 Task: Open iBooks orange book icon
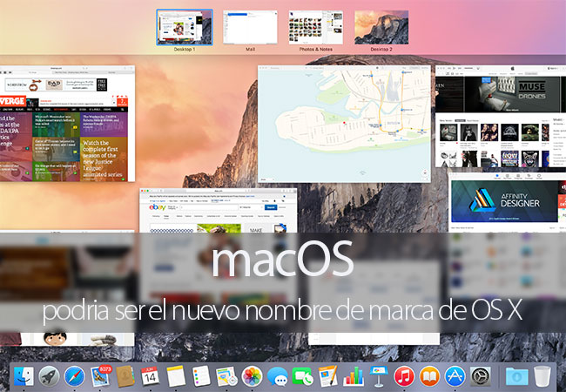click(x=429, y=376)
